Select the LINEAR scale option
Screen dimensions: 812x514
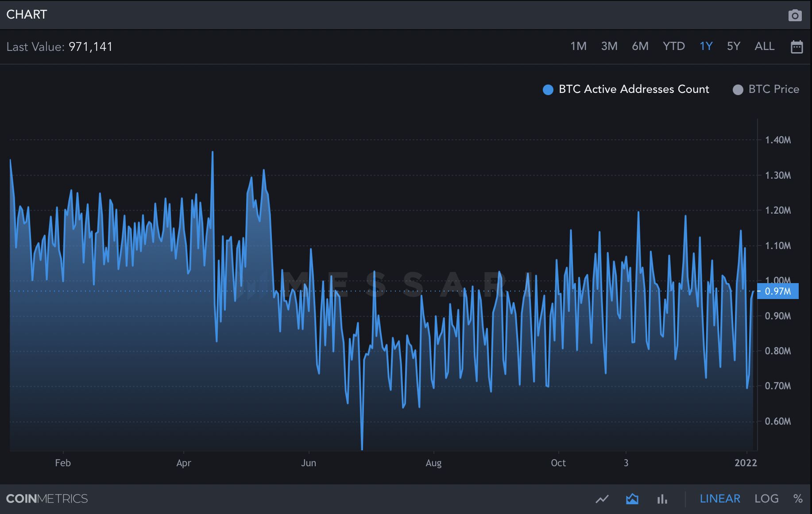point(720,499)
